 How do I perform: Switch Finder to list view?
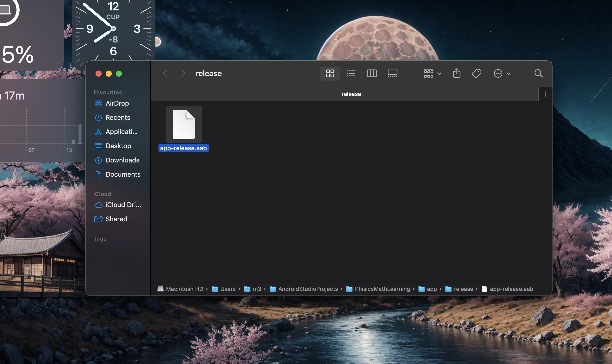(x=351, y=74)
